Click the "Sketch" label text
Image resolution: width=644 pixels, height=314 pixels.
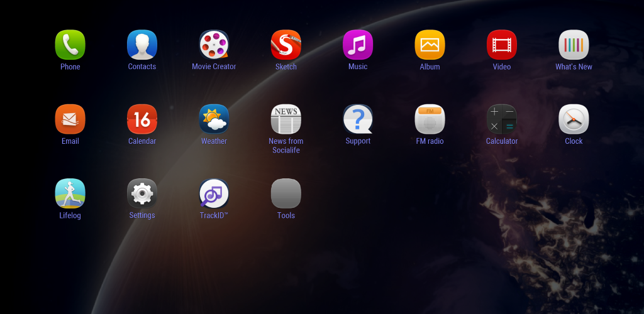[x=286, y=67]
